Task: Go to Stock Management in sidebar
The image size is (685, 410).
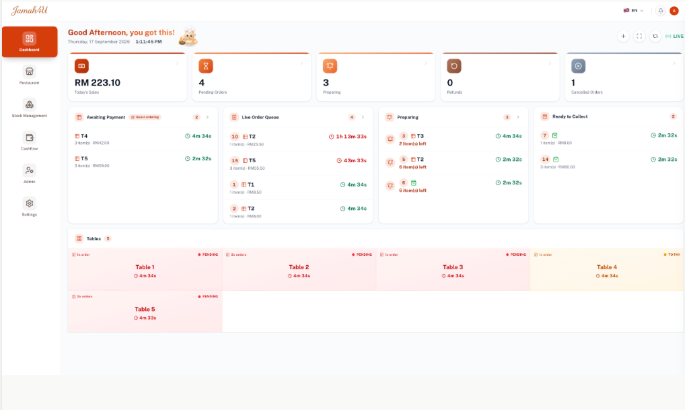Action: [29, 108]
